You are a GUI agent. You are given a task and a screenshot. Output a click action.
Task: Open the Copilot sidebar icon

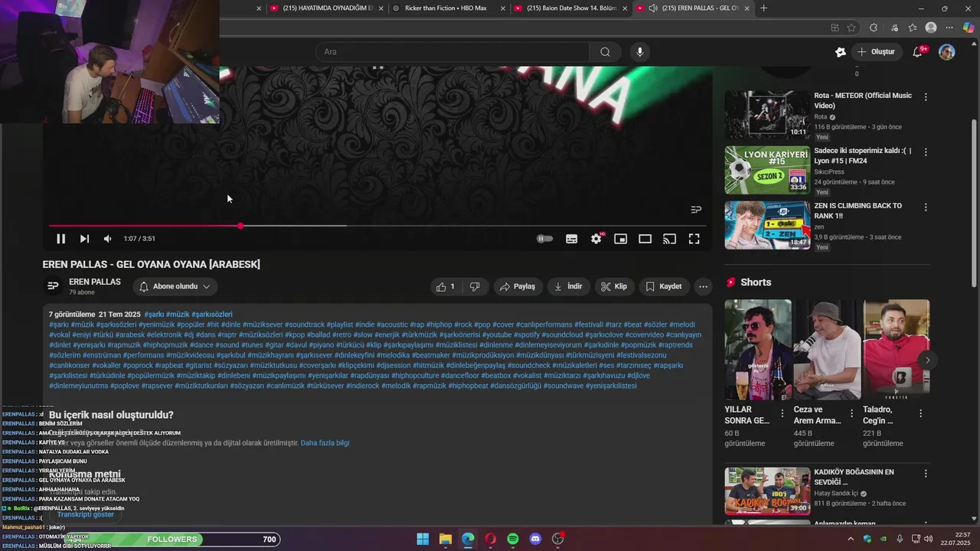pyautogui.click(x=969, y=28)
